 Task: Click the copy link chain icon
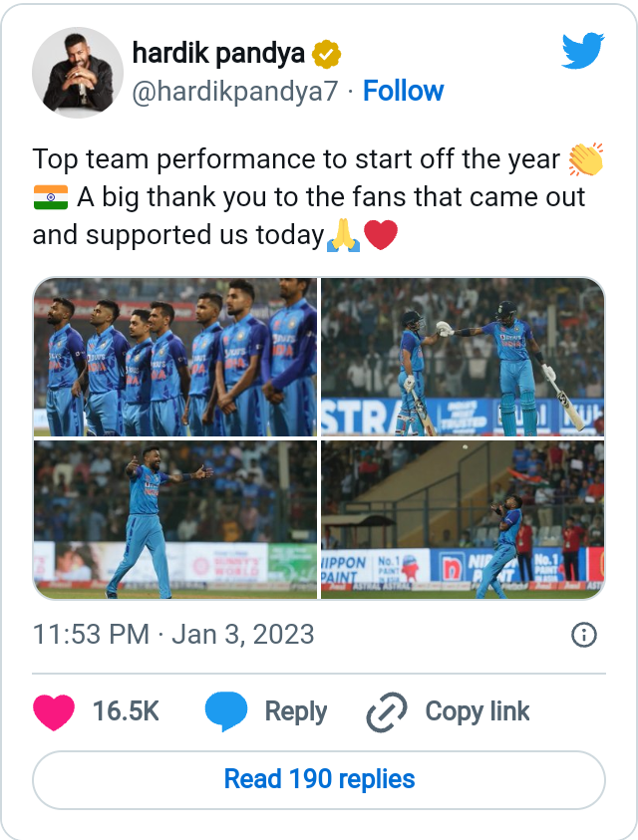(385, 712)
